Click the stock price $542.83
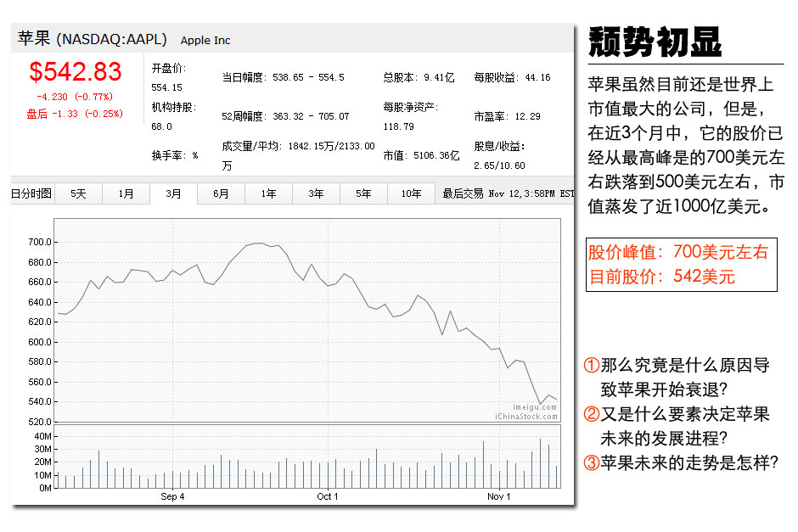Viewport: 798px width, 532px height. tap(76, 72)
